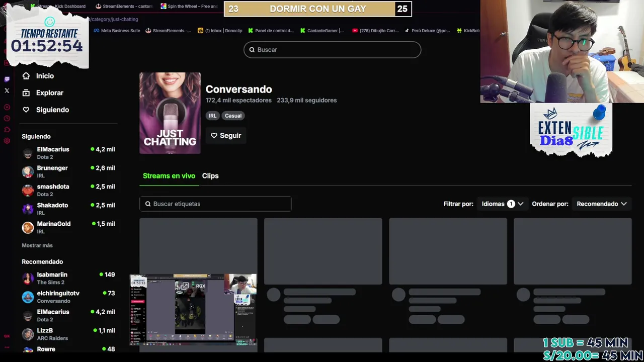Open the Perú Deluxe TikTok bookmark

[x=427, y=31]
